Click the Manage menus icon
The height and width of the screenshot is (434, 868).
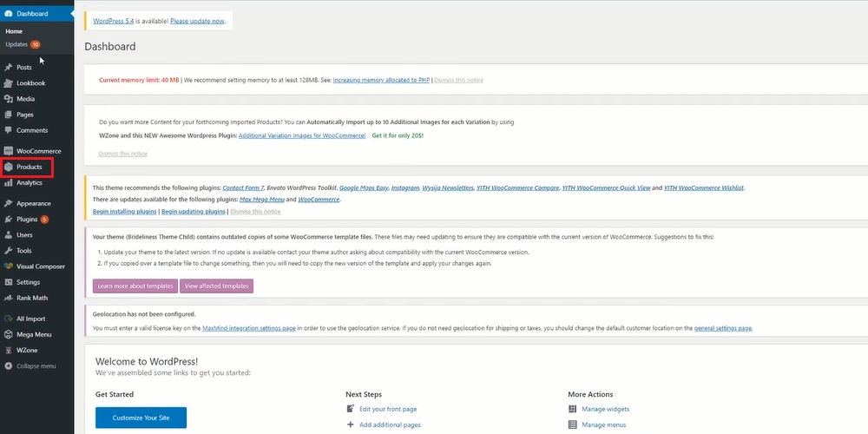point(572,424)
